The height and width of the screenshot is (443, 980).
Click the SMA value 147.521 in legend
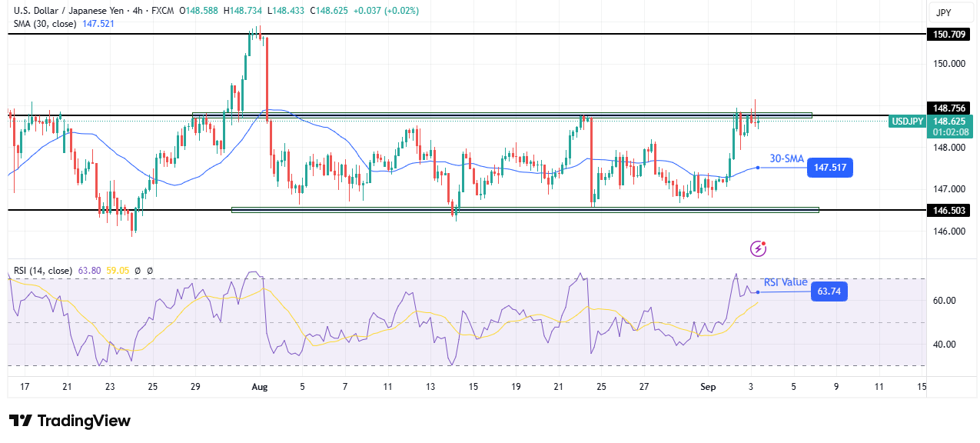[99, 24]
